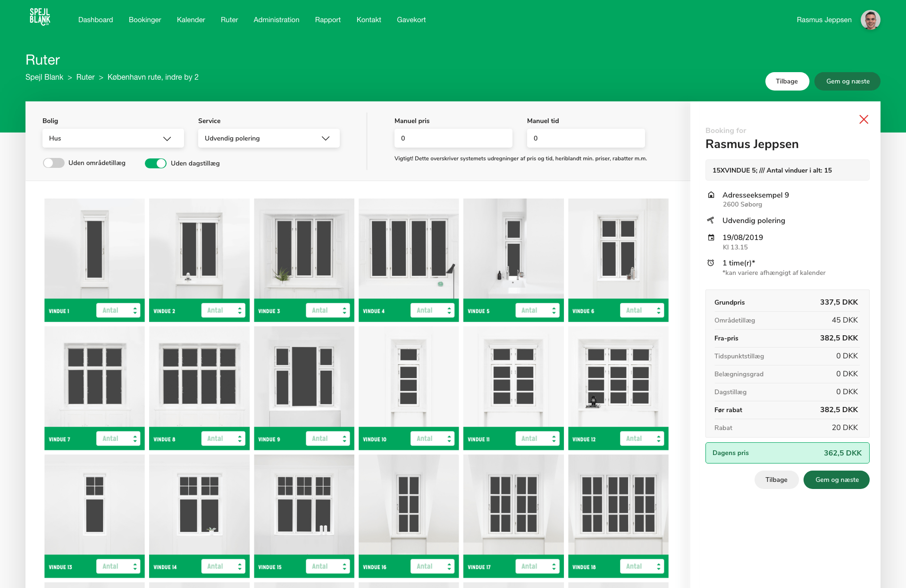Disable the Uden dagstillæg switch
Screen dimensions: 906x588
[x=156, y=163]
